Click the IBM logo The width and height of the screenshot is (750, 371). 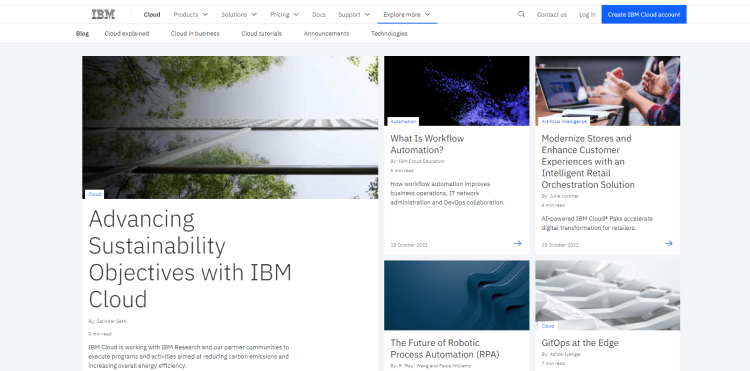point(103,14)
